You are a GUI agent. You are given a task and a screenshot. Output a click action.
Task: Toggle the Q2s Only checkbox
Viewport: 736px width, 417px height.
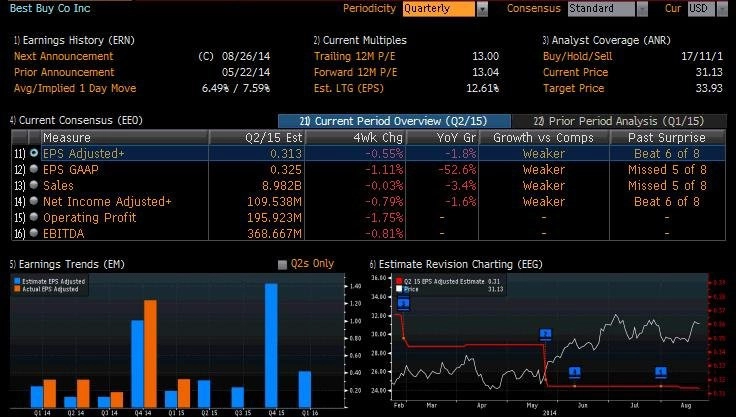pos(282,264)
